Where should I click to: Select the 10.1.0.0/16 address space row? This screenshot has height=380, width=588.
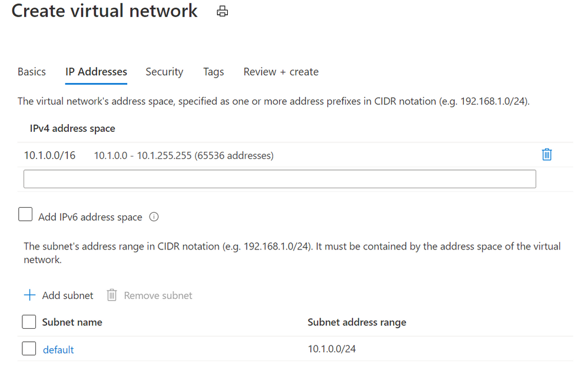tap(49, 155)
